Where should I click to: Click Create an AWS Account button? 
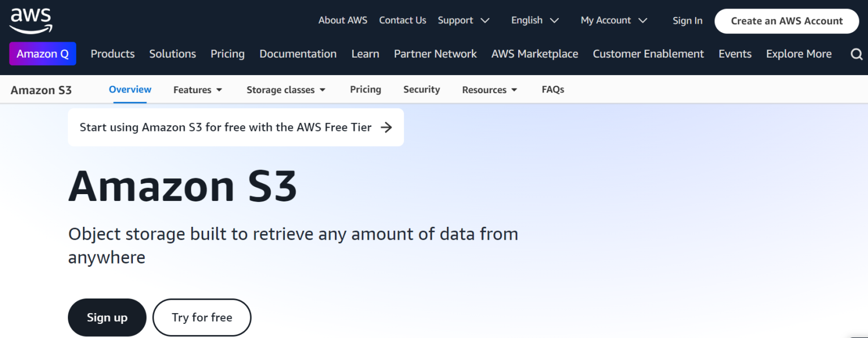(787, 21)
